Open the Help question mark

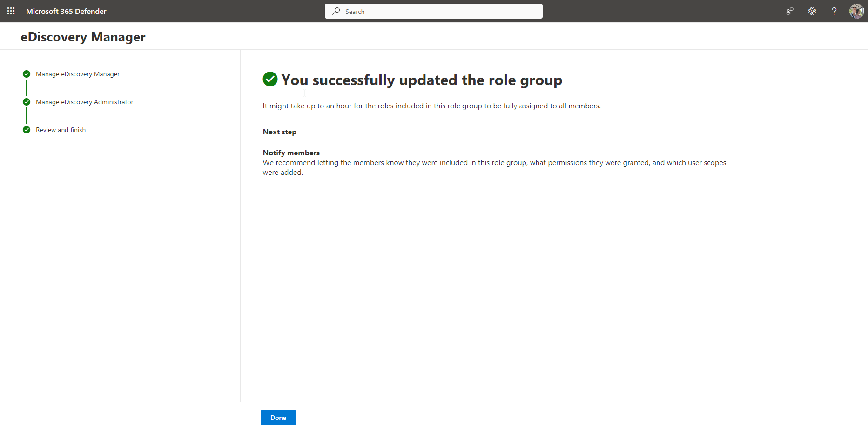pos(834,11)
